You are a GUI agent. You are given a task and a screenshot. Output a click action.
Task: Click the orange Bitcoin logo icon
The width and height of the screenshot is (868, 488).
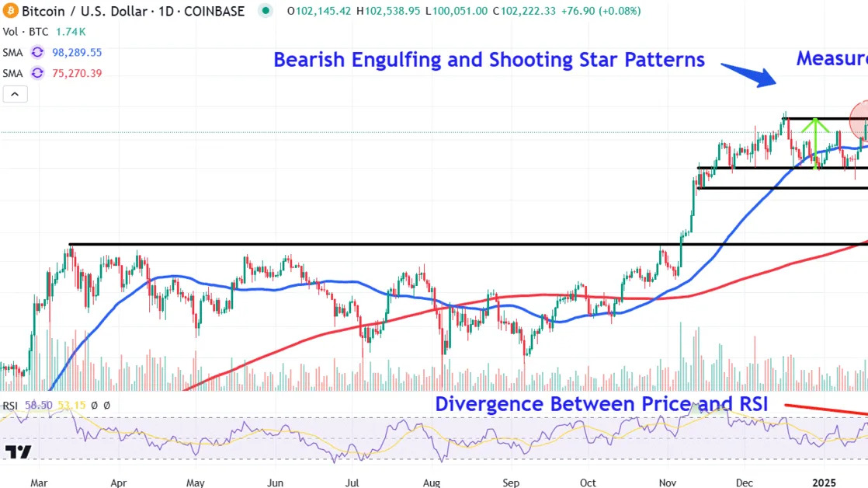tap(10, 11)
